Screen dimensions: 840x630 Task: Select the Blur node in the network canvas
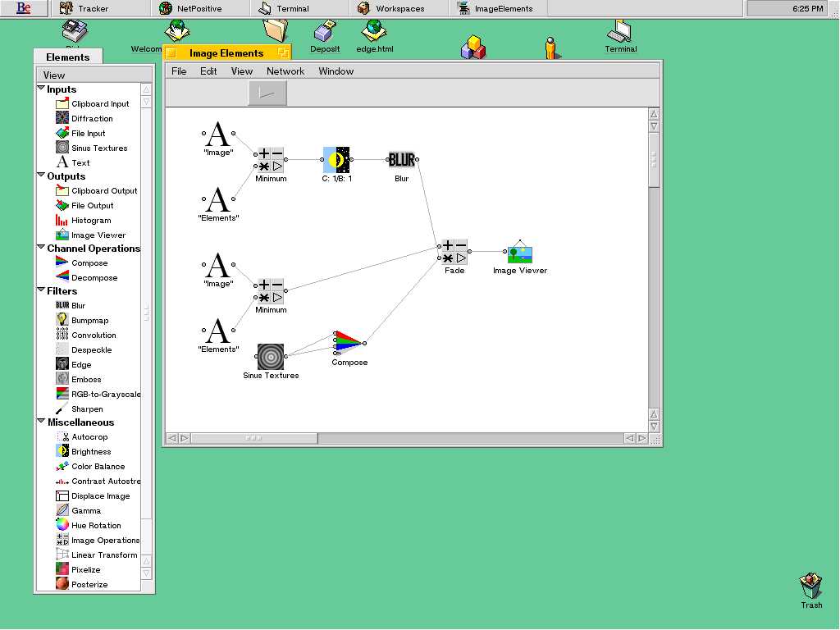[401, 160]
